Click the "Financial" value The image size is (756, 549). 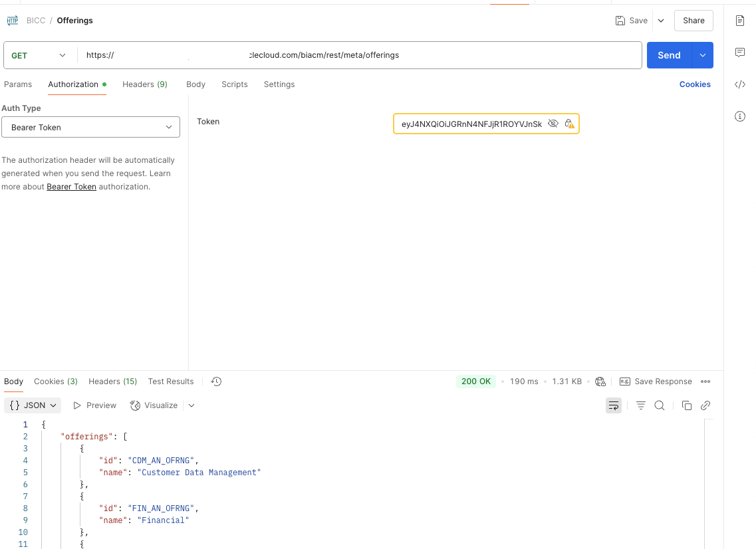click(163, 520)
